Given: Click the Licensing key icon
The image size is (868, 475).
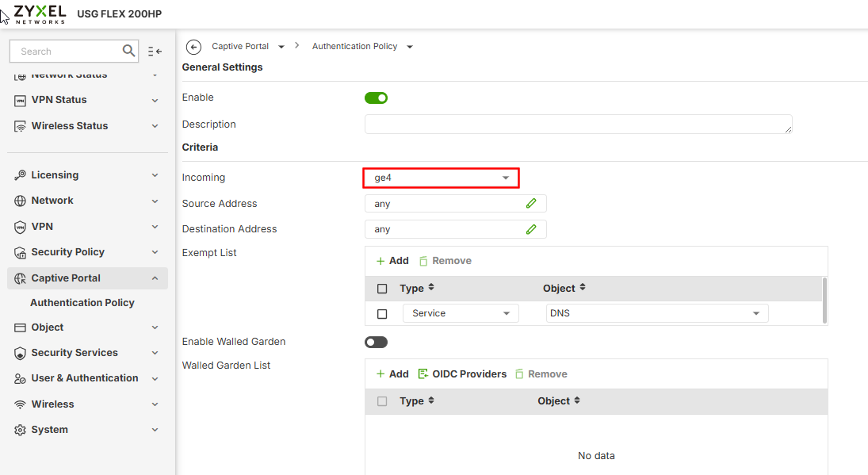Looking at the screenshot, I should pyautogui.click(x=20, y=175).
